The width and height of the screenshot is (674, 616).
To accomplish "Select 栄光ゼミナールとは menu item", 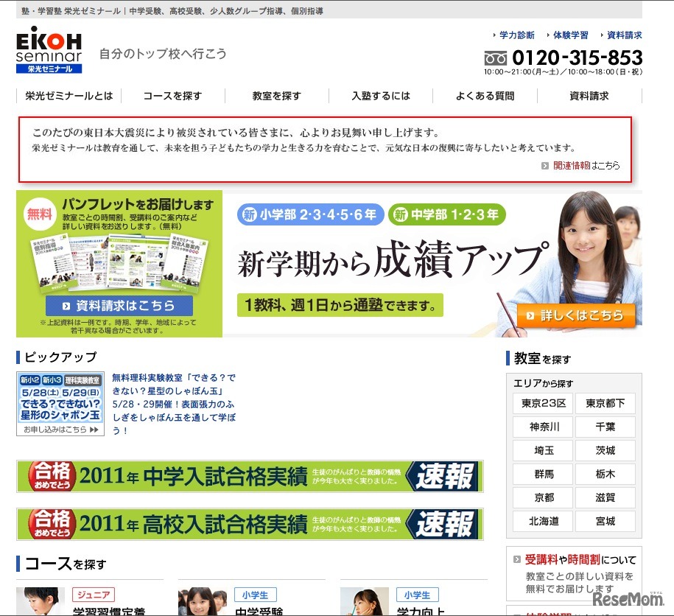I will (x=69, y=96).
